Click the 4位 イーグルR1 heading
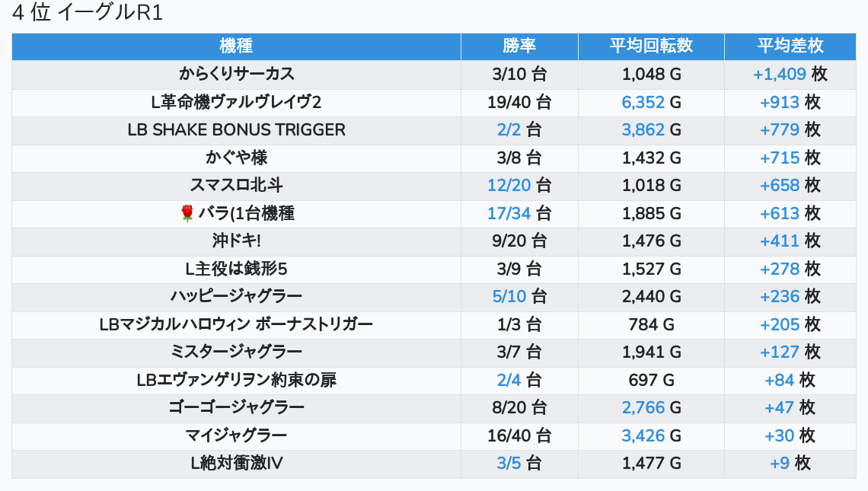 [x=88, y=14]
